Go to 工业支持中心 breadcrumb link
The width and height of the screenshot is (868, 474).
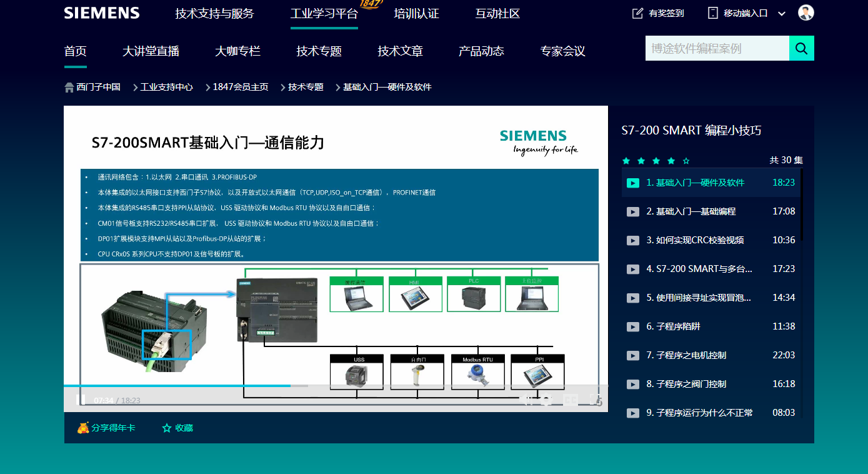[x=166, y=88]
